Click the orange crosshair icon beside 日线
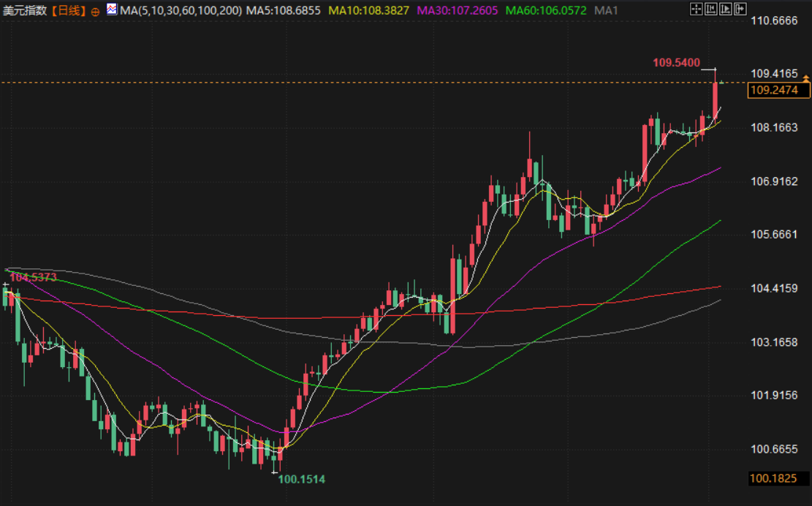This screenshot has width=812, height=506. [96, 11]
